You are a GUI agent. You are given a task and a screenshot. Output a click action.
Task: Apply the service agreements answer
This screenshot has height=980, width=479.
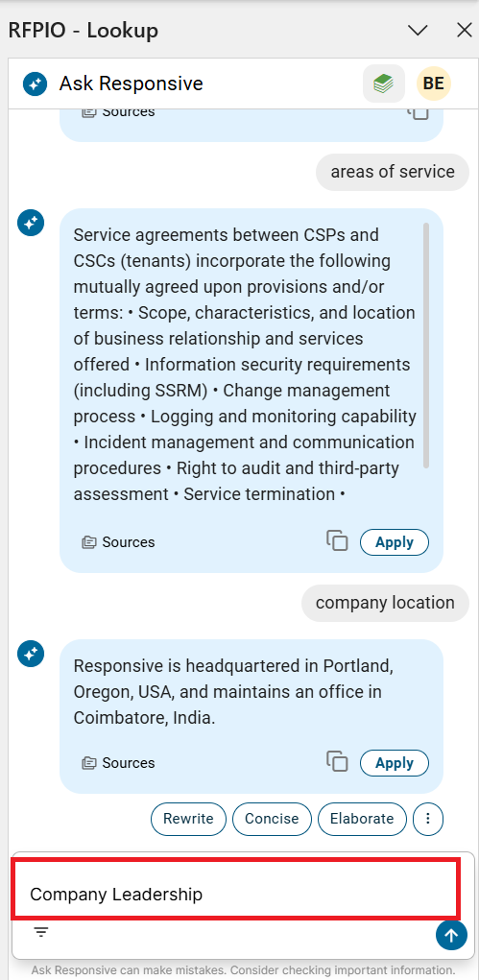tap(395, 542)
